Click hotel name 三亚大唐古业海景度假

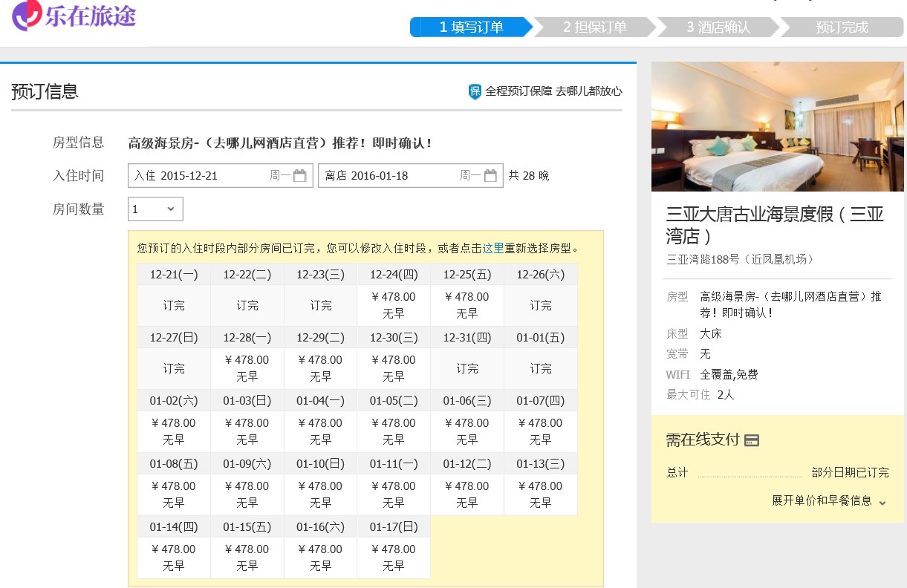pyautogui.click(x=774, y=225)
